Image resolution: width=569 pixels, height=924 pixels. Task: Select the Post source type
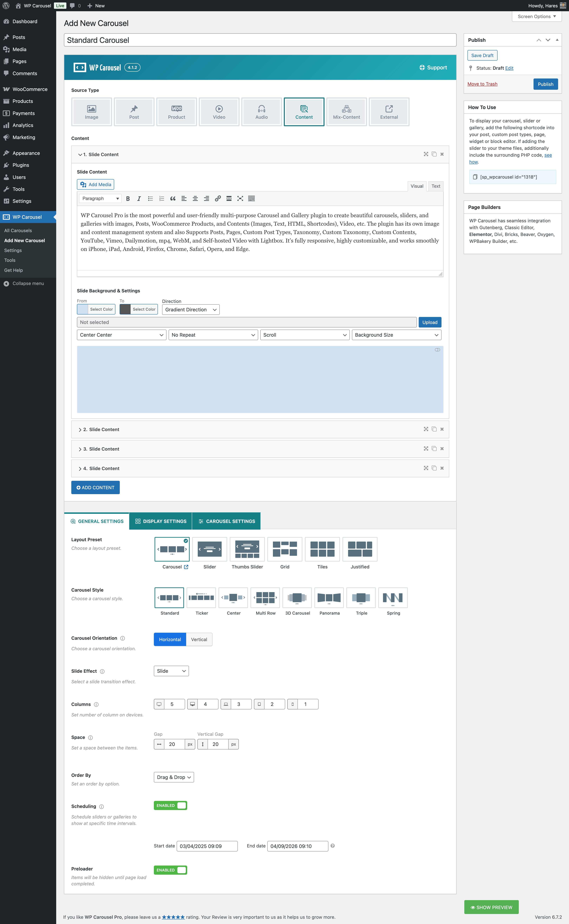[x=134, y=112]
